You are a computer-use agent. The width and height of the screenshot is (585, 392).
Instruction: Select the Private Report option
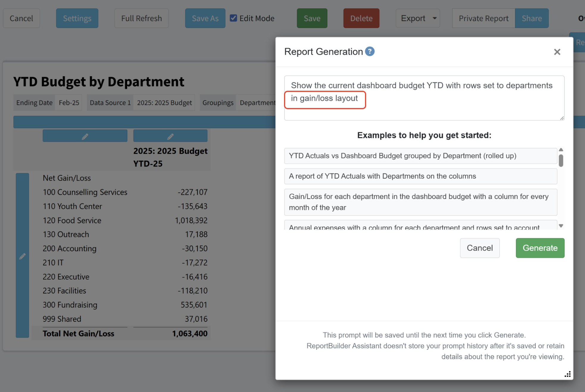(x=483, y=18)
